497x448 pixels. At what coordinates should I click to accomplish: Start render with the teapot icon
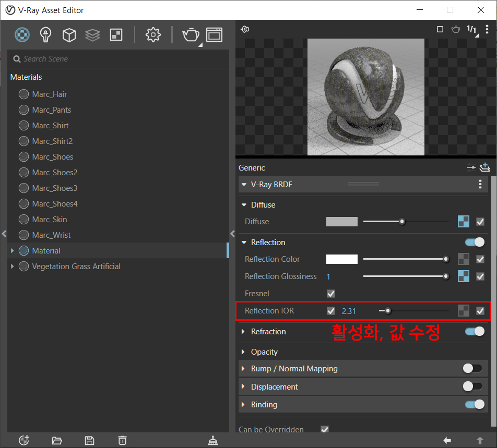pyautogui.click(x=191, y=35)
